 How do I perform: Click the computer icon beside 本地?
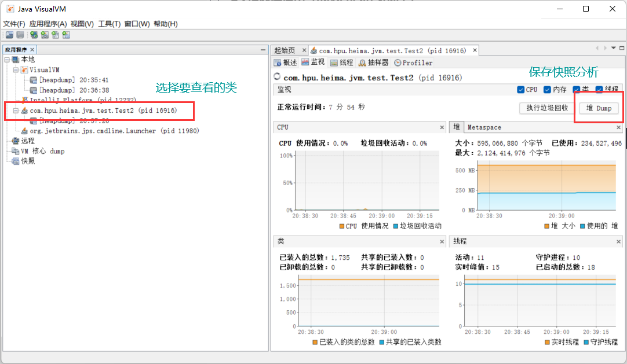tap(16, 60)
